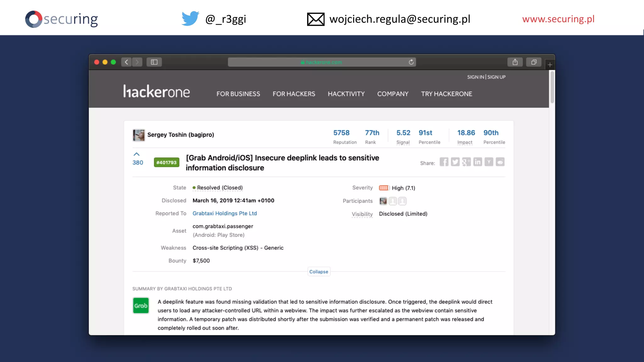Click the page vertical scrollbar
This screenshot has width=644, height=362.
pos(552,87)
